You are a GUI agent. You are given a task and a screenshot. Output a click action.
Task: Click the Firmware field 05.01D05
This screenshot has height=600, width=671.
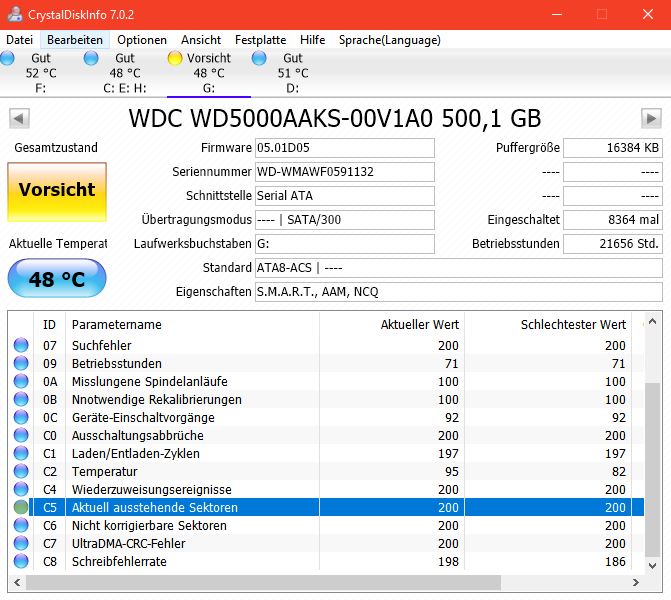(345, 148)
